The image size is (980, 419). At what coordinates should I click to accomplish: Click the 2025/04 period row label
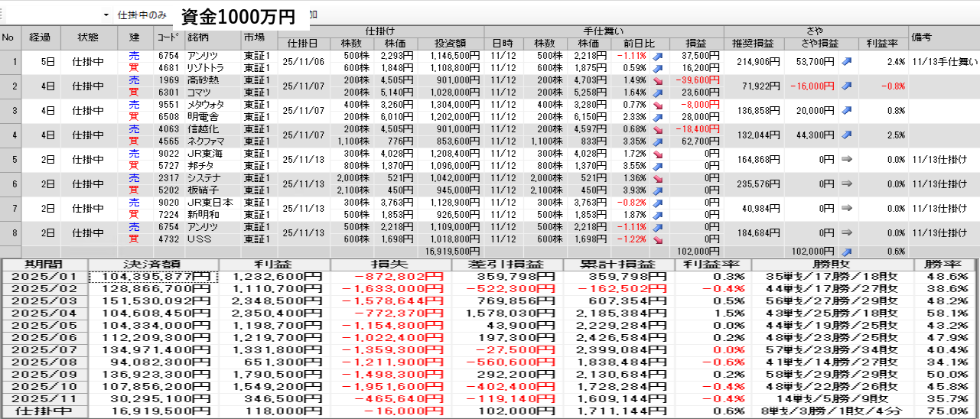pyautogui.click(x=45, y=313)
